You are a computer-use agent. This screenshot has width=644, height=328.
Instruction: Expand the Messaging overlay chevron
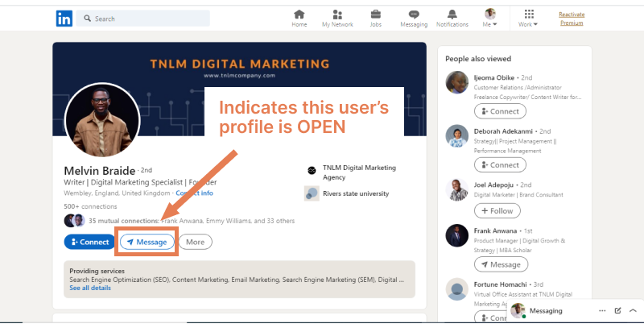click(x=633, y=311)
